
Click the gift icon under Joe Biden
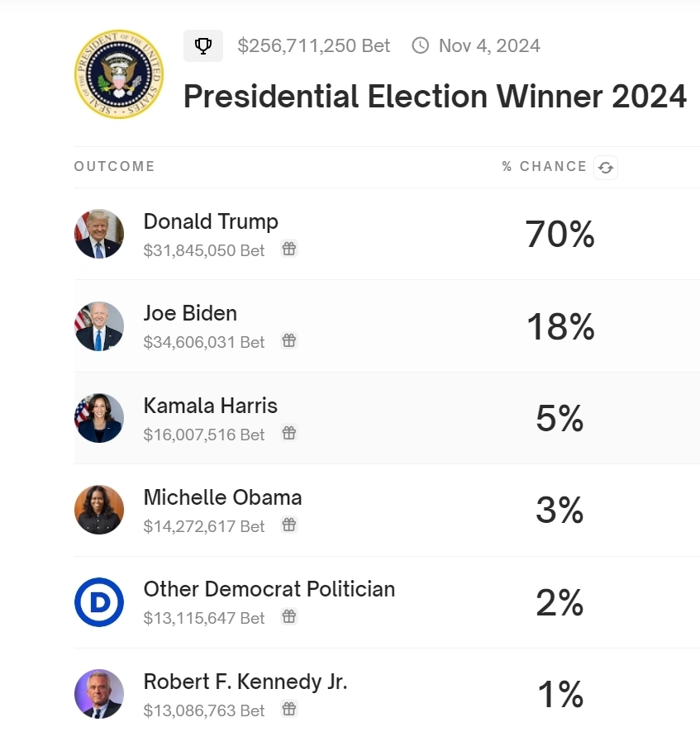(x=288, y=340)
